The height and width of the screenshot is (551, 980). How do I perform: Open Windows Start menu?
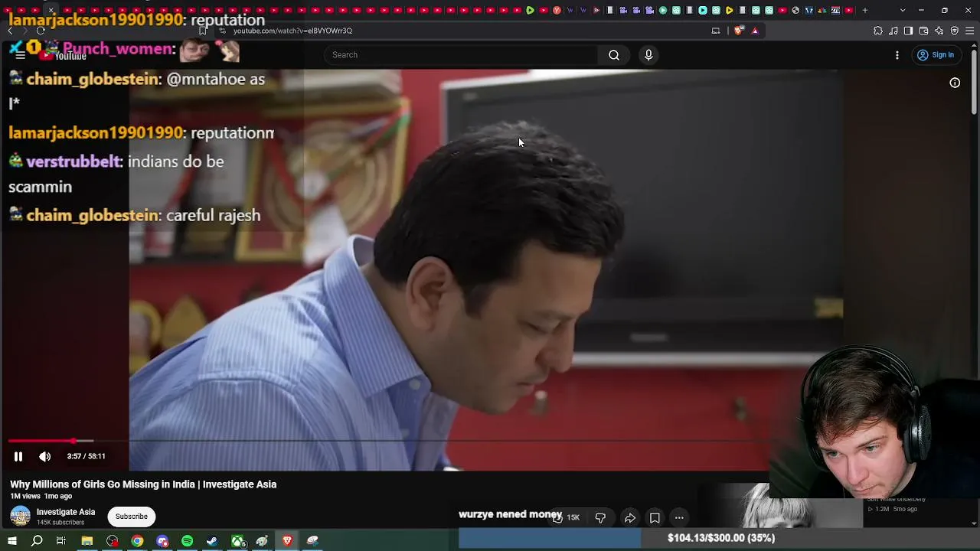(12, 541)
